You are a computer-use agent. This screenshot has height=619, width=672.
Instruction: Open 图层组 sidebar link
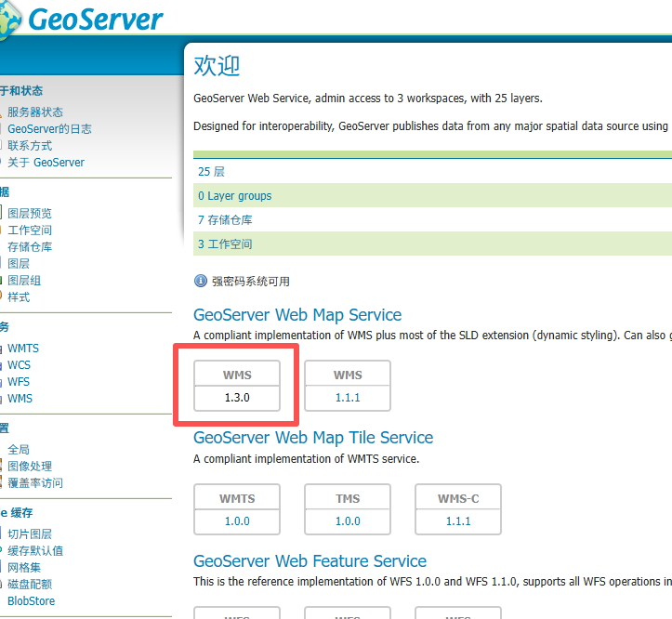point(24,281)
